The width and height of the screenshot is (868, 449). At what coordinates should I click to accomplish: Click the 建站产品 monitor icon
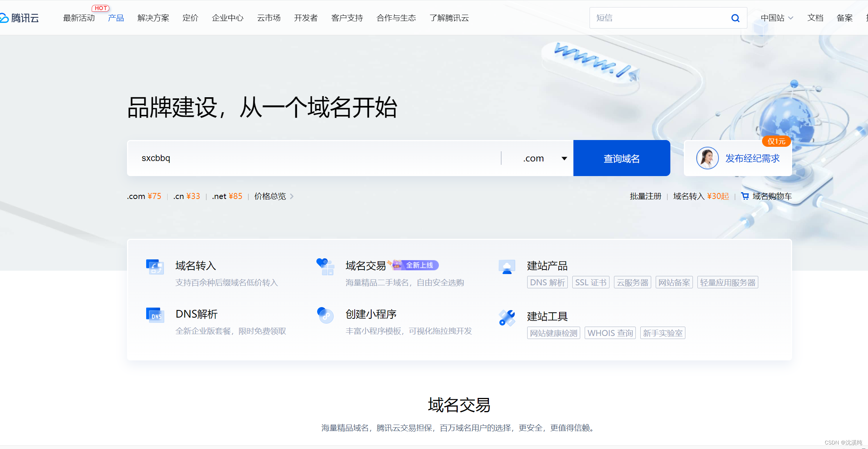507,267
